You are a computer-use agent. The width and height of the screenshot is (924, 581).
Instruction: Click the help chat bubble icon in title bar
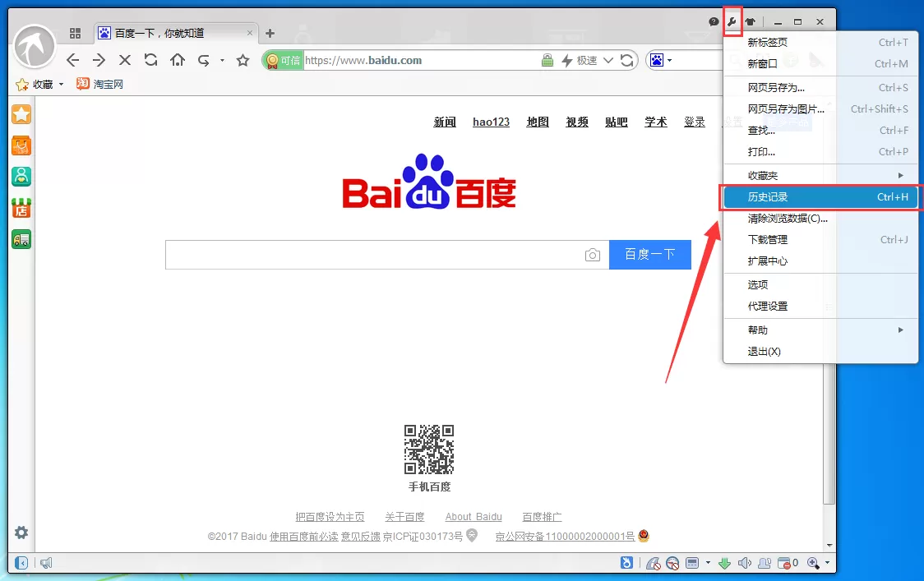714,22
